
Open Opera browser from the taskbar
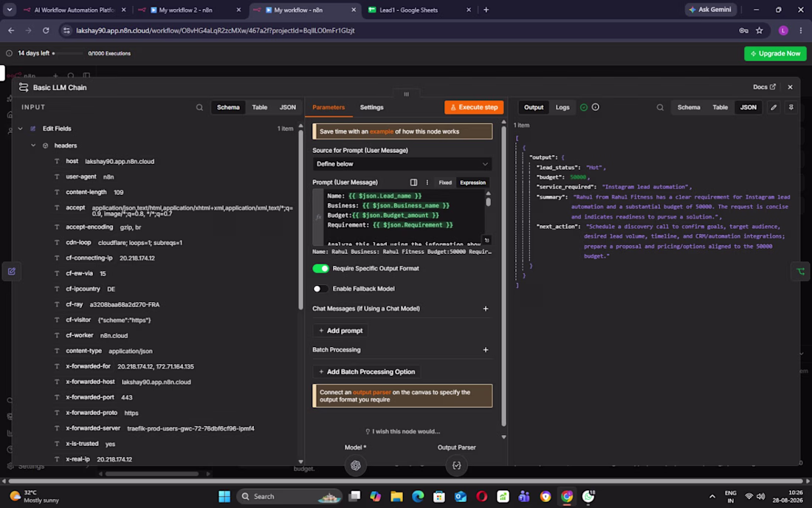click(x=481, y=497)
